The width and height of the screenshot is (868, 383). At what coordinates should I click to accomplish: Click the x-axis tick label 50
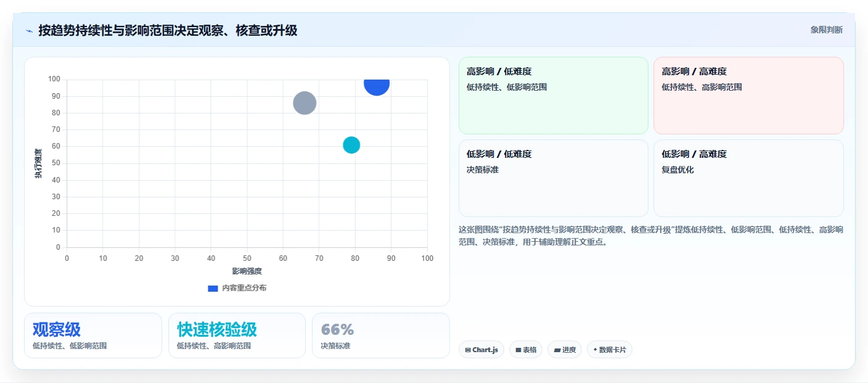point(247,258)
